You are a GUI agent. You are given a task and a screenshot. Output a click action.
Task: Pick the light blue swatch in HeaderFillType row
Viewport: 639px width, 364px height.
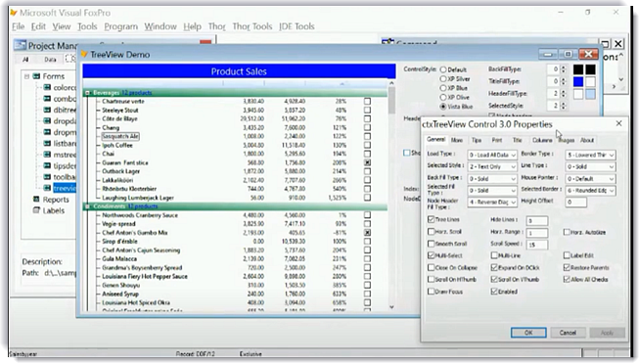[x=590, y=94]
